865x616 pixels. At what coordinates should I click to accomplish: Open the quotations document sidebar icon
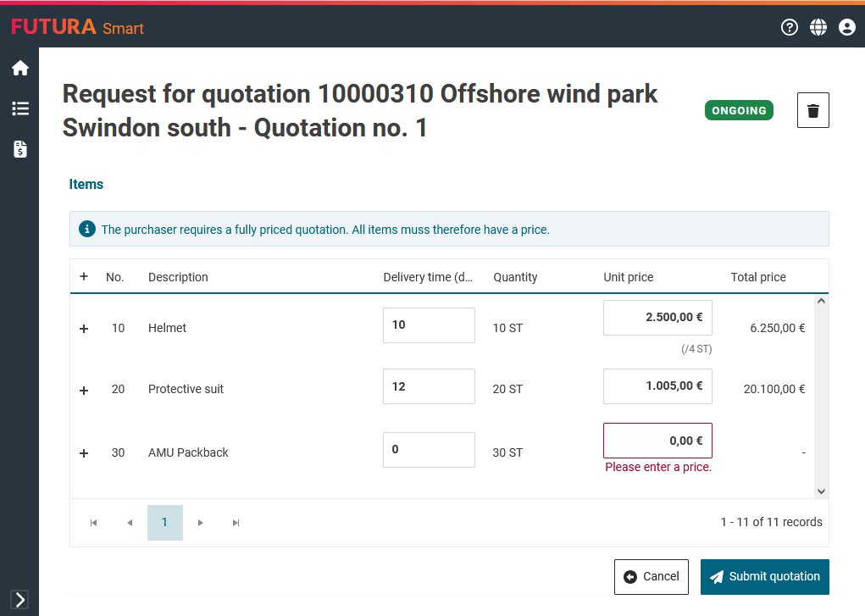[19, 149]
